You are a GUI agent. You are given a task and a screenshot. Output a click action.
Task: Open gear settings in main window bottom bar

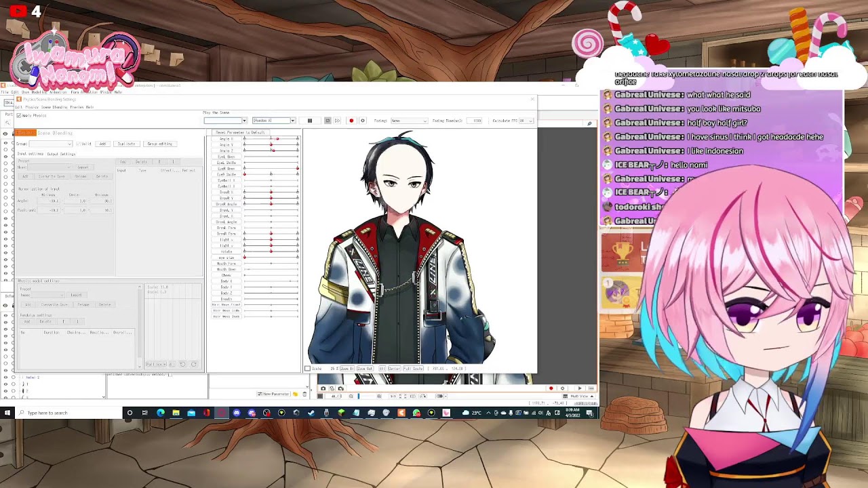pos(562,388)
